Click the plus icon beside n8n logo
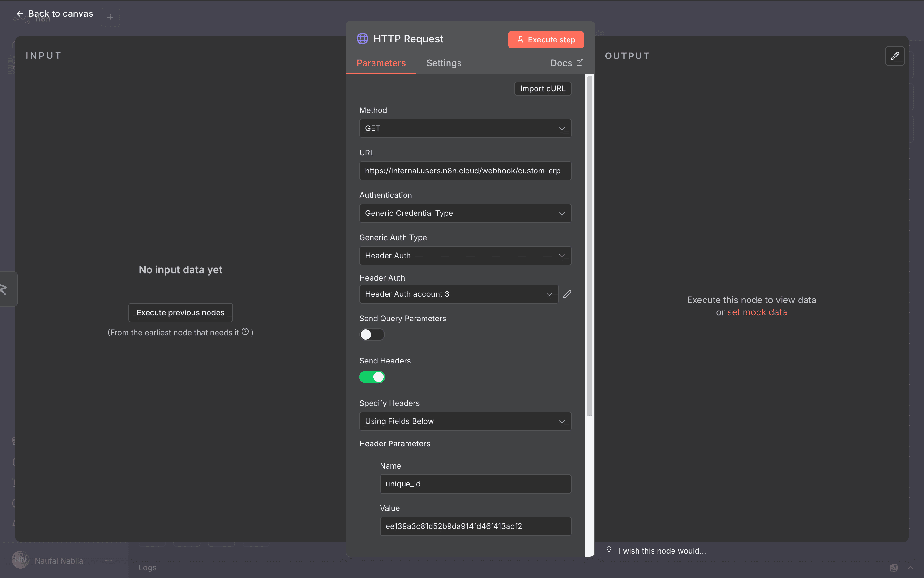The width and height of the screenshot is (924, 578). click(x=110, y=17)
